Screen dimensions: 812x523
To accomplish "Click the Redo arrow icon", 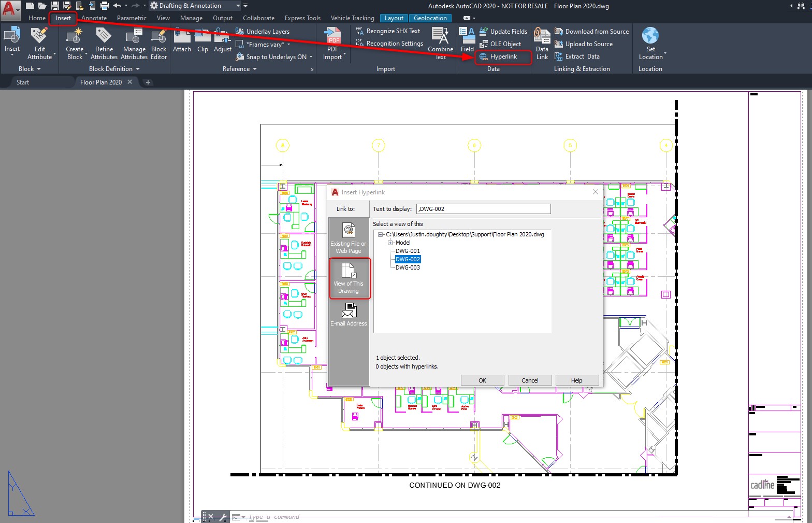I will [135, 6].
